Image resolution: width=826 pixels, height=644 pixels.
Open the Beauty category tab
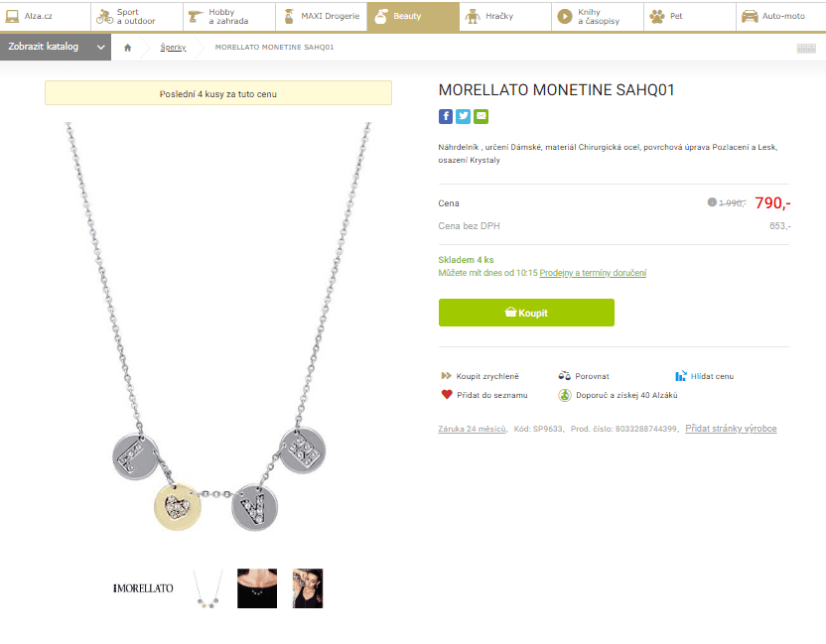coord(406,16)
